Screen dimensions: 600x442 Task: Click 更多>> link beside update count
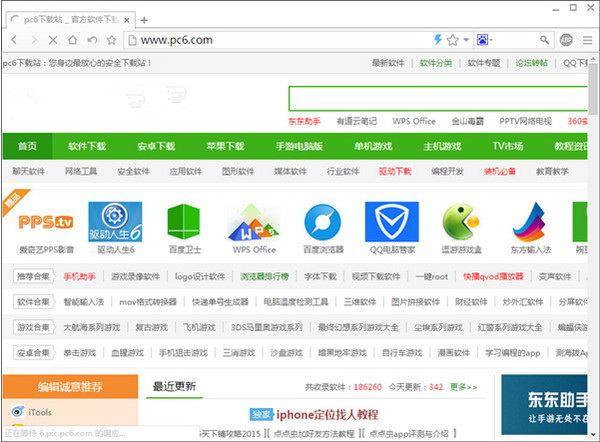tap(463, 387)
